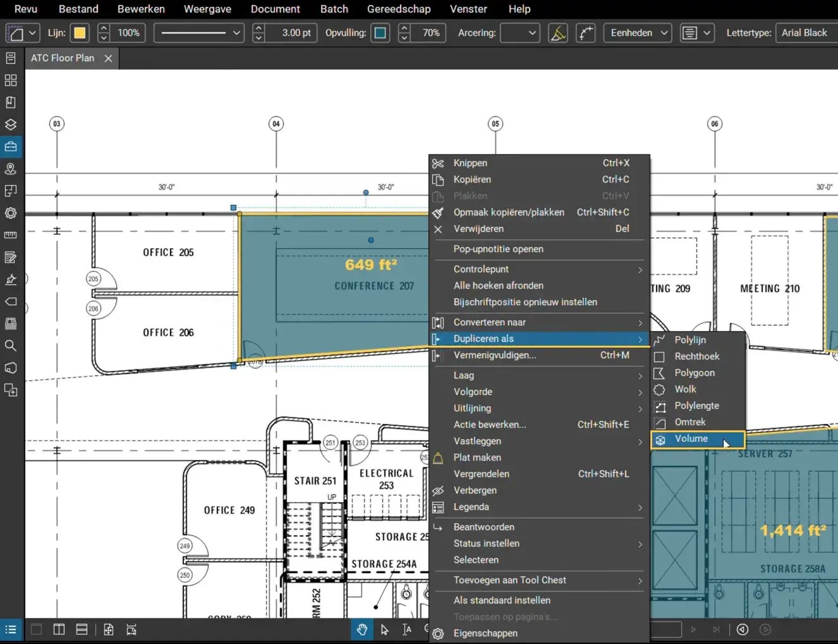The width and height of the screenshot is (838, 644).
Task: Open the polygon shape dropdown in toolbar
Action: [x=23, y=33]
